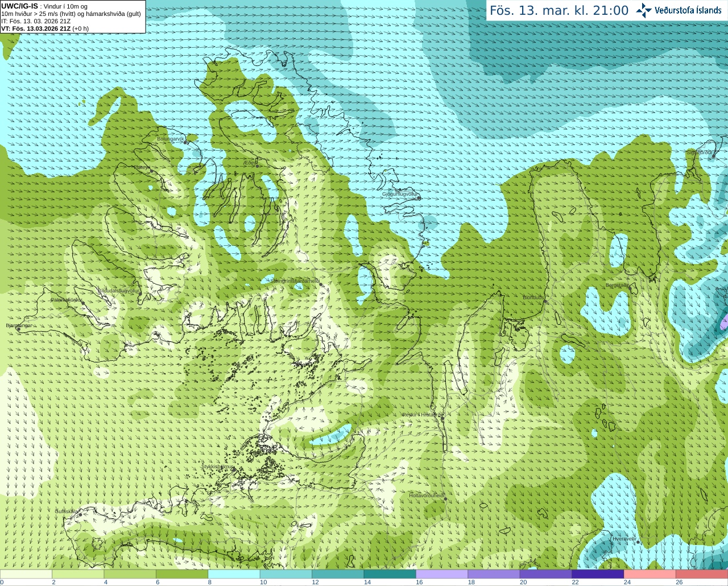
Task: Click the 'UWC/IG-IS' model title text
Action: point(19,6)
